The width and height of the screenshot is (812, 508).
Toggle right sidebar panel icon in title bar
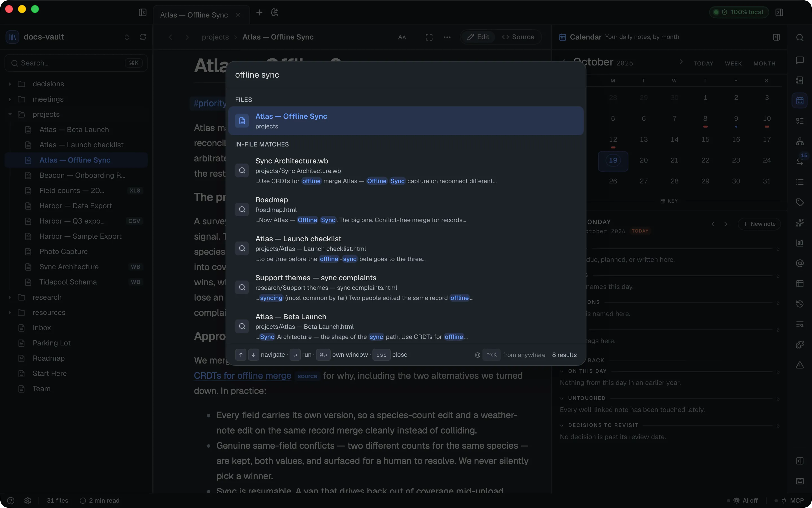[779, 12]
